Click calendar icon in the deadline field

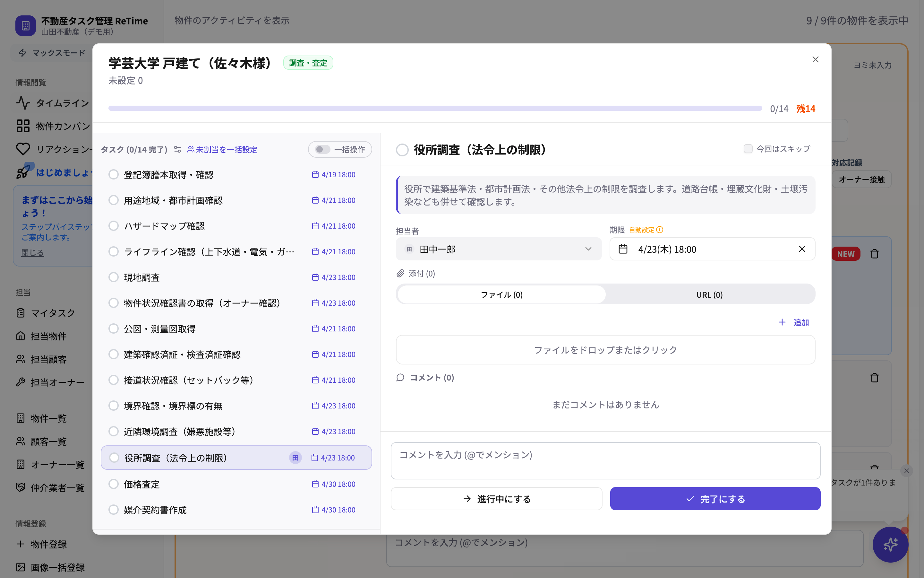tap(623, 249)
